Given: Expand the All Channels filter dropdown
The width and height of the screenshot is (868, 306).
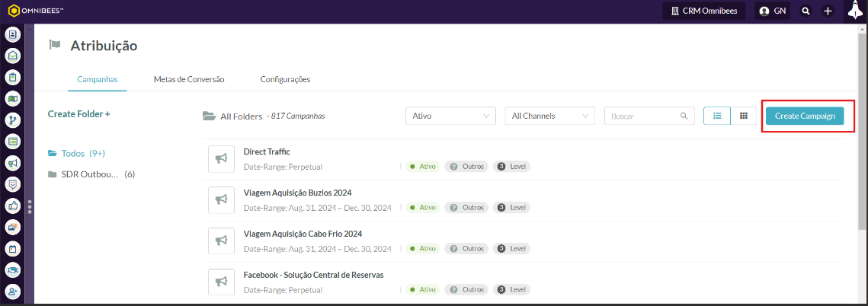Looking at the screenshot, I should pyautogui.click(x=549, y=116).
